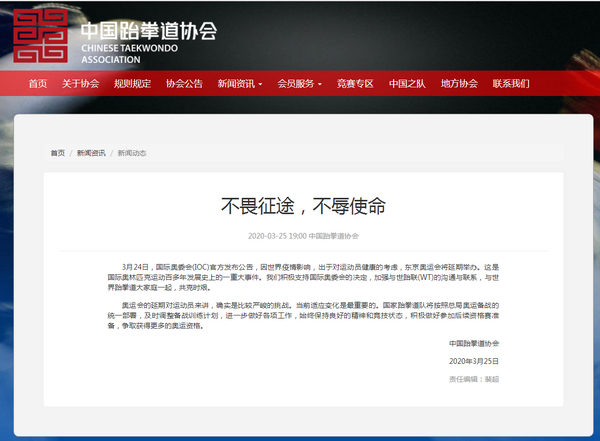Click the 新闻资讯 breadcrumb link

[x=92, y=153]
